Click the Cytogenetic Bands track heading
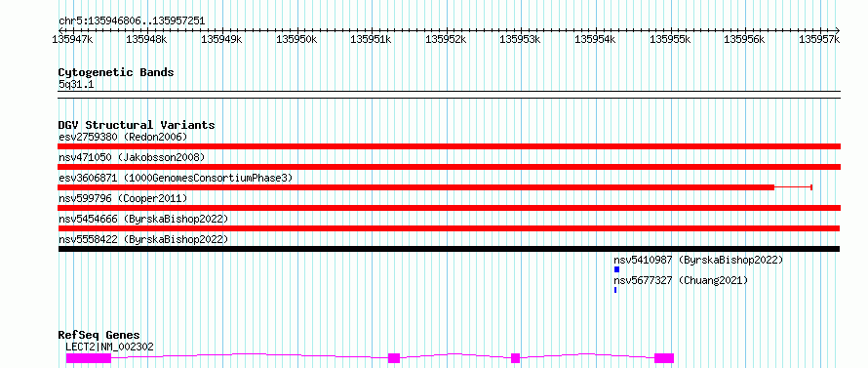Screen dimensions: 868x368 pos(116,72)
